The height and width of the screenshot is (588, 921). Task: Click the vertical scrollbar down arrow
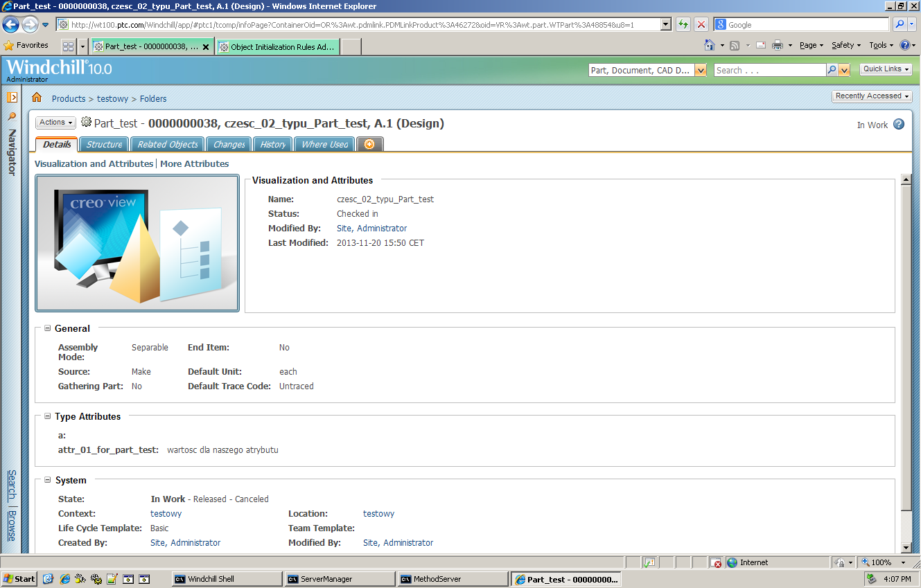pos(906,546)
